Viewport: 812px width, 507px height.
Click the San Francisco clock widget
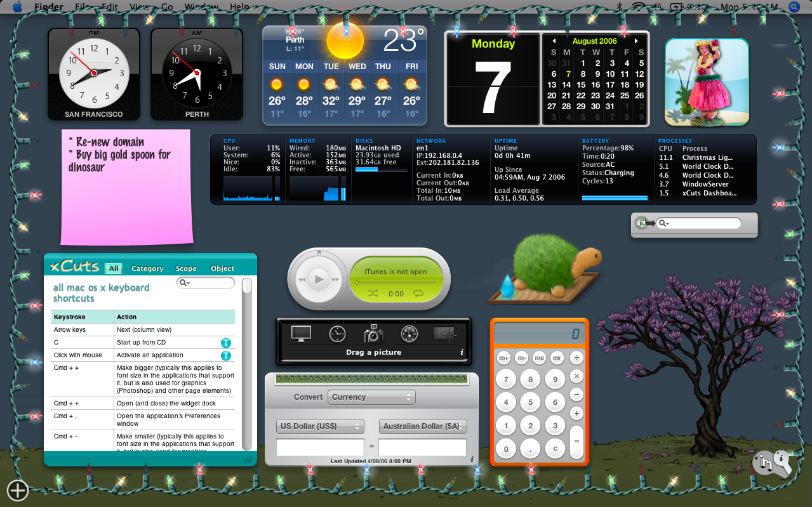point(94,74)
